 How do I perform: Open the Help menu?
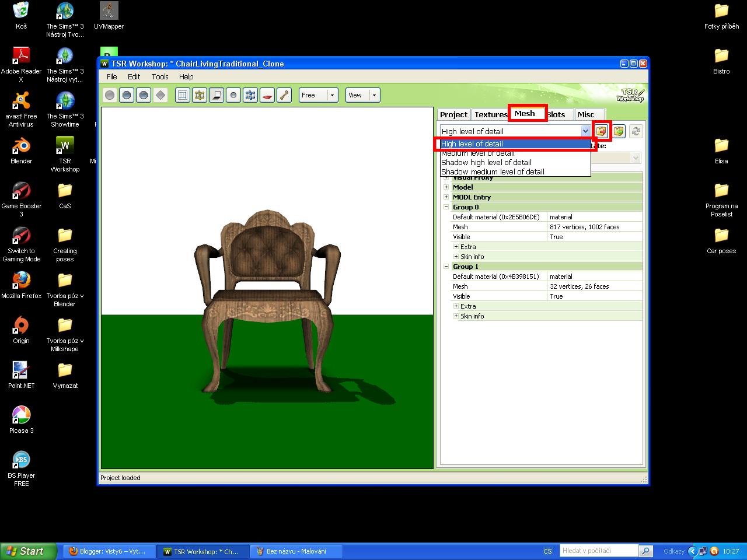click(x=186, y=76)
